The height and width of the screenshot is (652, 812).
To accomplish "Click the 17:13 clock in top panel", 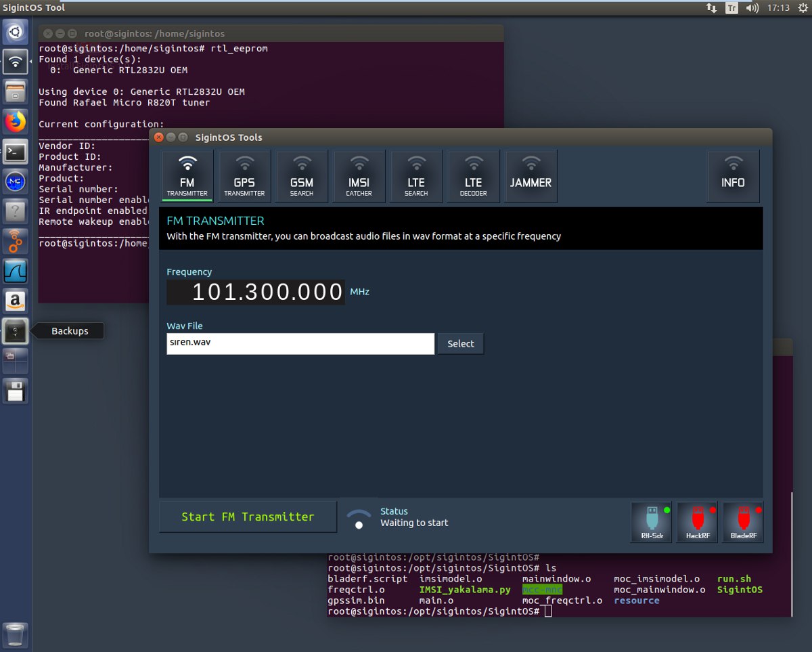I will (x=779, y=8).
